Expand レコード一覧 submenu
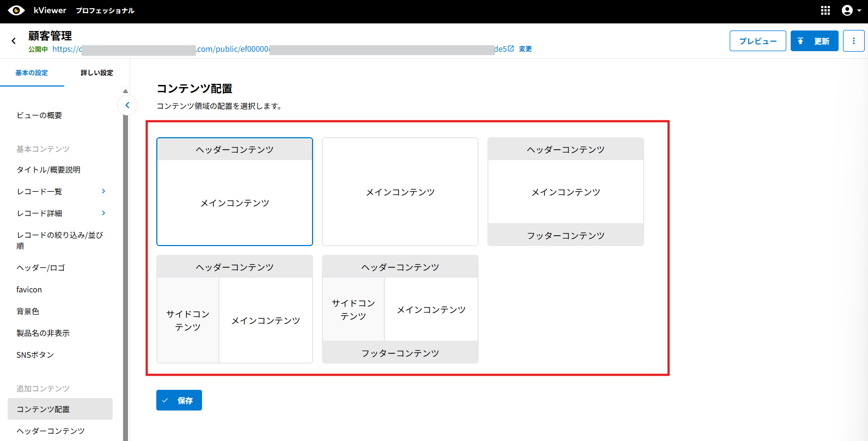 click(x=103, y=191)
